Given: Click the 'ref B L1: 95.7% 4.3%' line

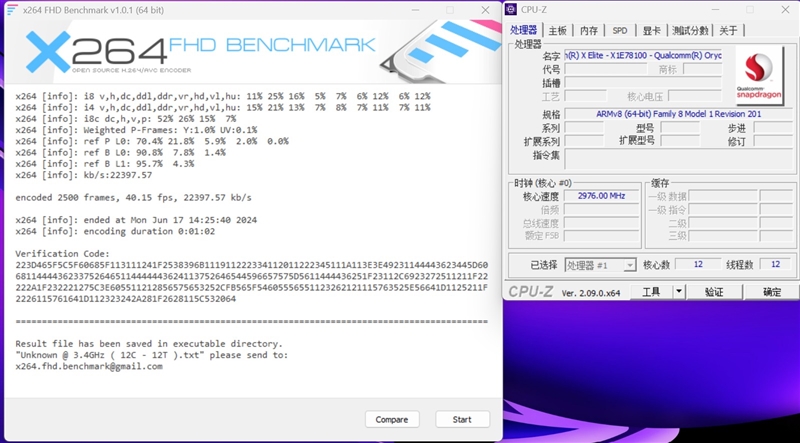Looking at the screenshot, I should point(105,164).
